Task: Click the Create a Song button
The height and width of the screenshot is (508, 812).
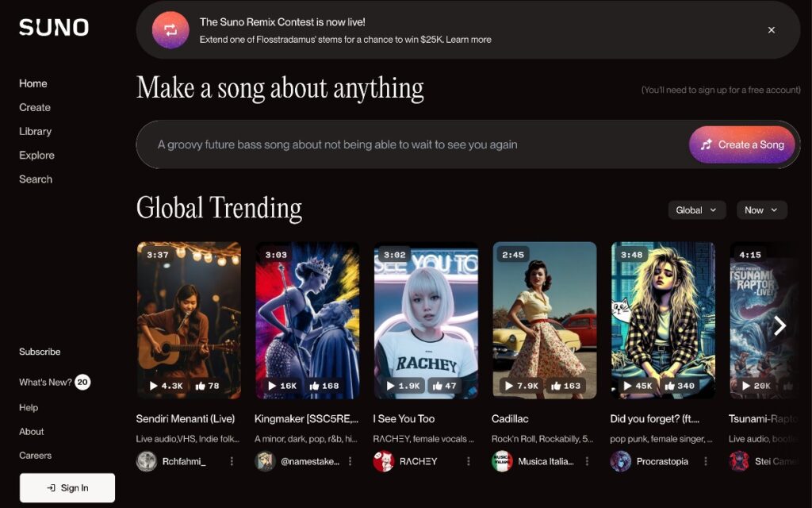Action: coord(741,144)
